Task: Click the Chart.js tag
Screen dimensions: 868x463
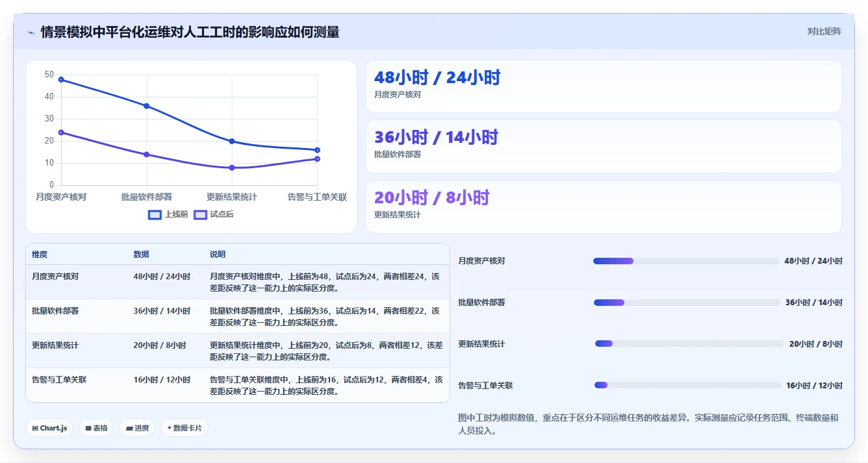Action: (x=49, y=428)
